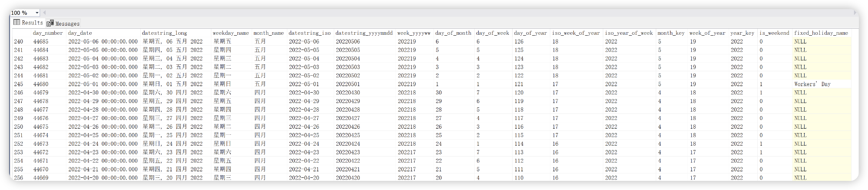Click day_of_month cell 28
868x190 pixels.
pyautogui.click(x=454, y=110)
